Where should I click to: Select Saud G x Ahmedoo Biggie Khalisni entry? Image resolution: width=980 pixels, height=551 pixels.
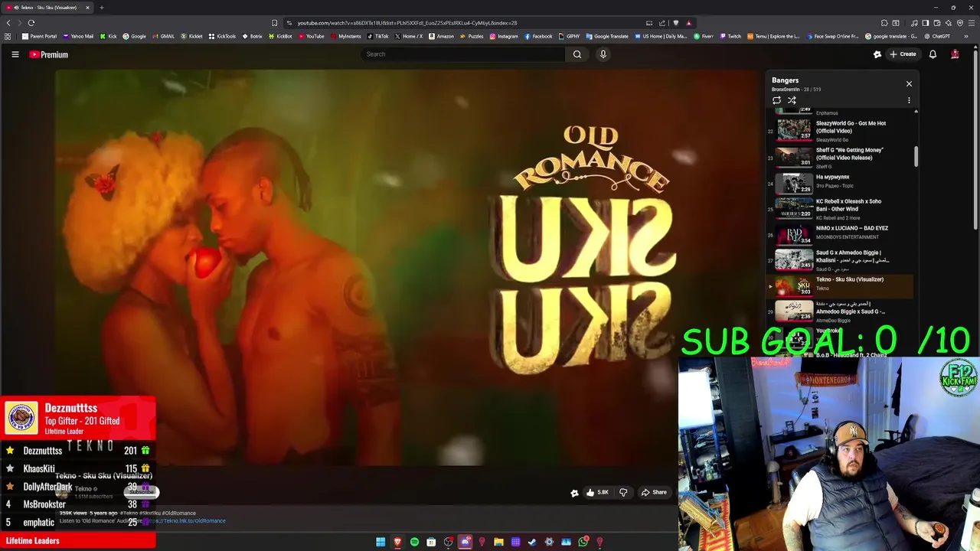[841, 260]
